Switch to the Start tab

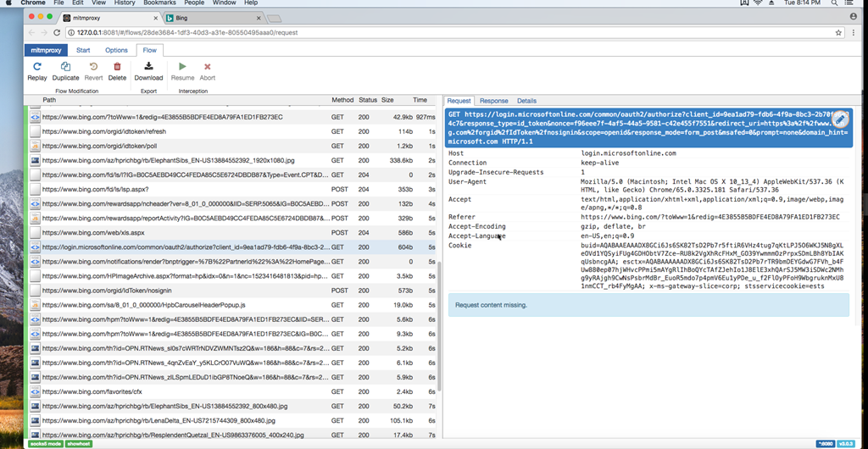point(83,50)
